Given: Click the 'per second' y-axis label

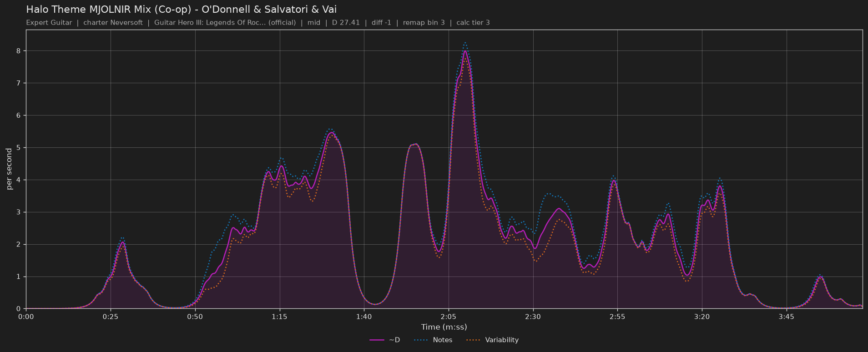Looking at the screenshot, I should coord(9,169).
